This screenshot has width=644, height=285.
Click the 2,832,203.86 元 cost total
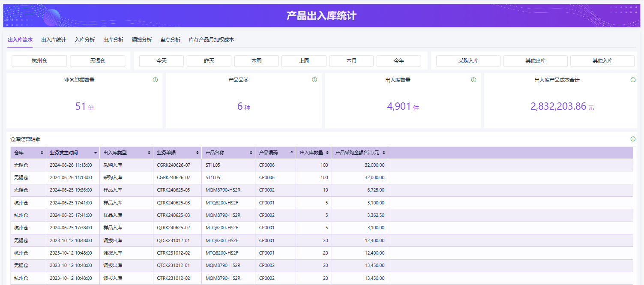coord(562,106)
